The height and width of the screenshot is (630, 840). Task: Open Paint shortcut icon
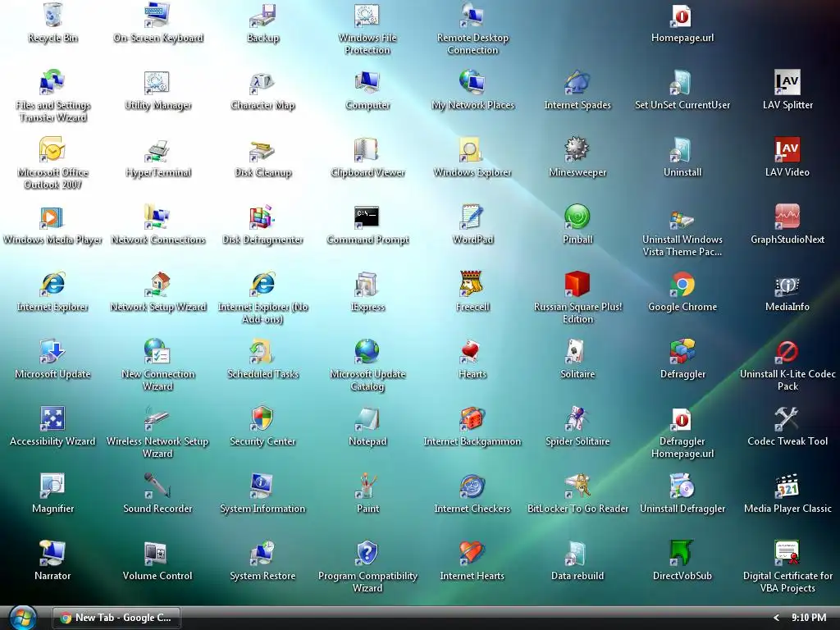(x=367, y=486)
